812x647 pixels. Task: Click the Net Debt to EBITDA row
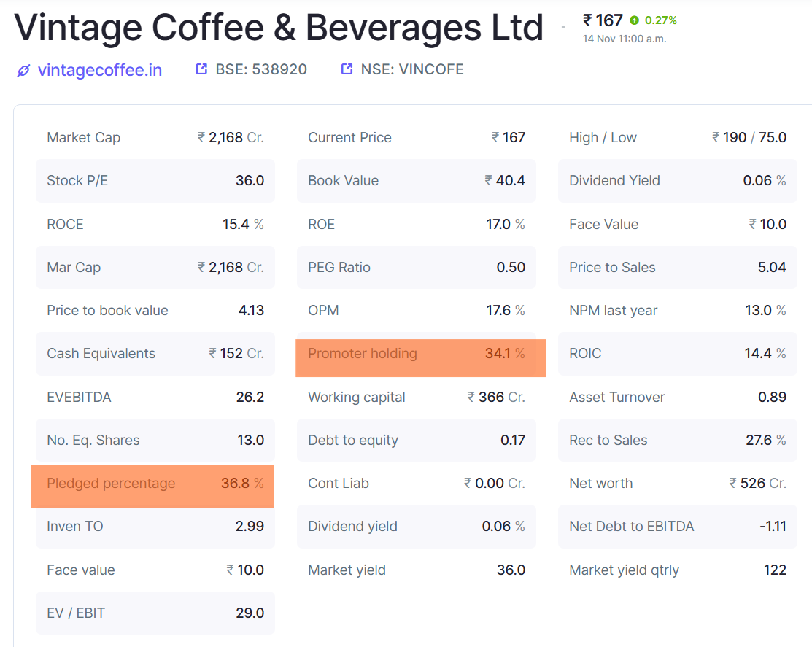point(677,527)
